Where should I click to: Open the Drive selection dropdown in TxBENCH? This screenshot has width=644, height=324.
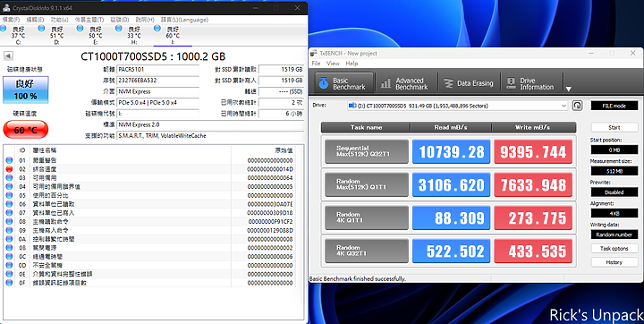pyautogui.click(x=458, y=106)
